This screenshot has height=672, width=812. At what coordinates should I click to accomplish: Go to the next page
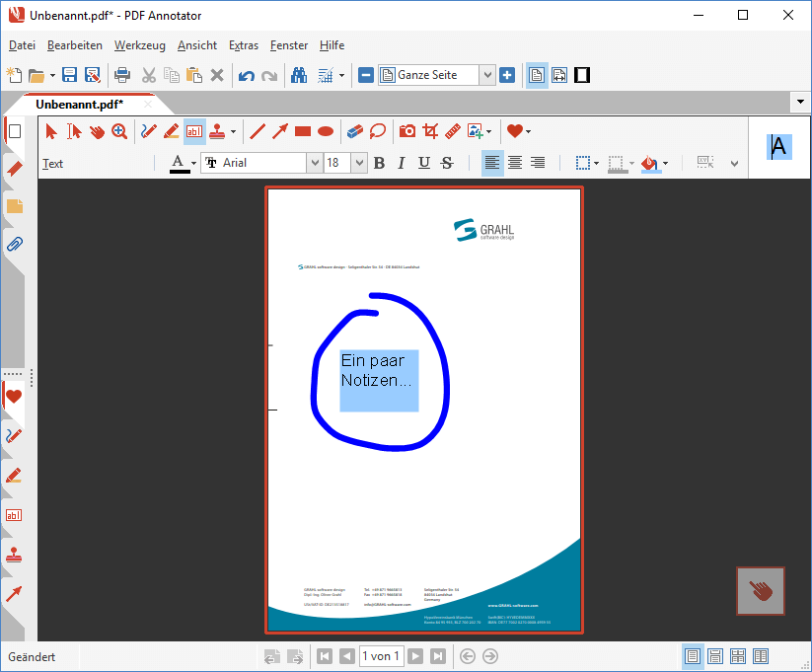415,656
